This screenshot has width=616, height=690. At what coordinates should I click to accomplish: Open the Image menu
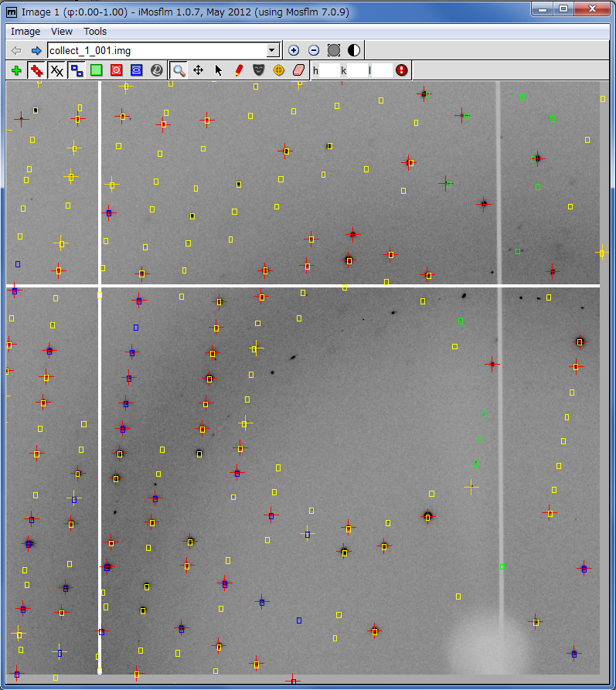[x=26, y=32]
